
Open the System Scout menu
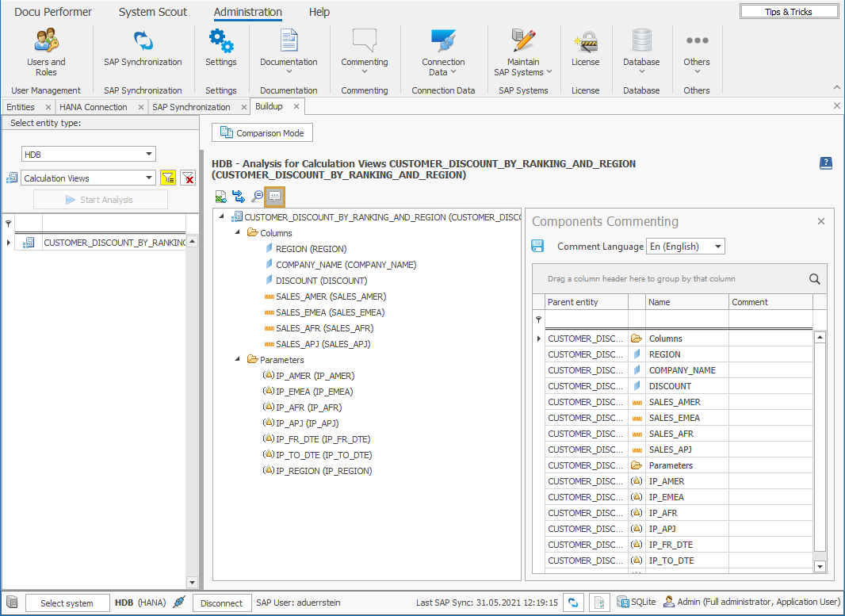coord(152,12)
